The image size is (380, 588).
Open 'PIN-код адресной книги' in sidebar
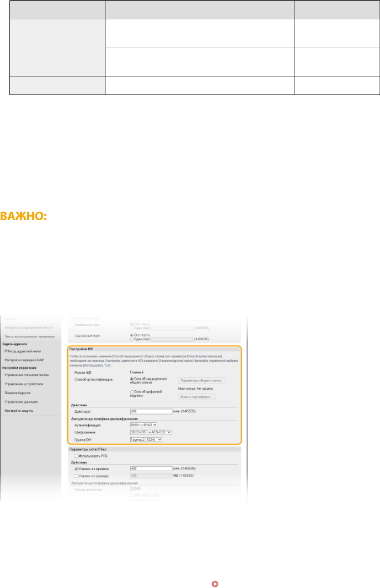pos(23,351)
